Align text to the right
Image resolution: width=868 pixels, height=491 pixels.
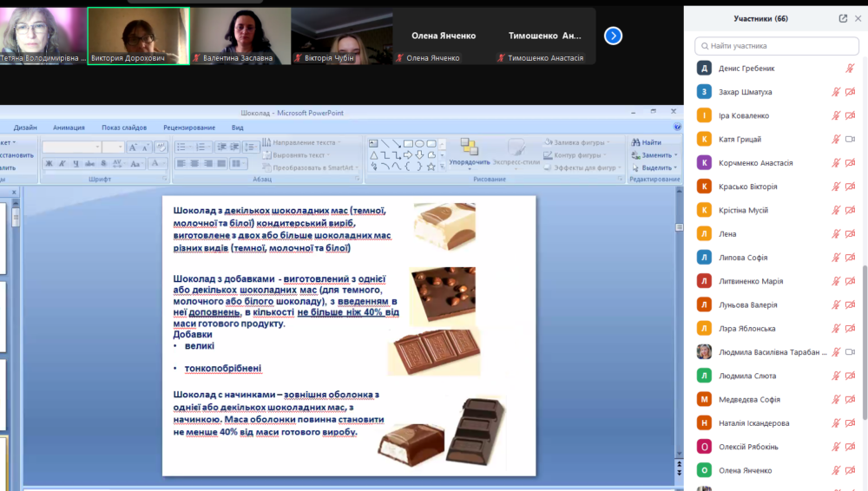point(208,163)
